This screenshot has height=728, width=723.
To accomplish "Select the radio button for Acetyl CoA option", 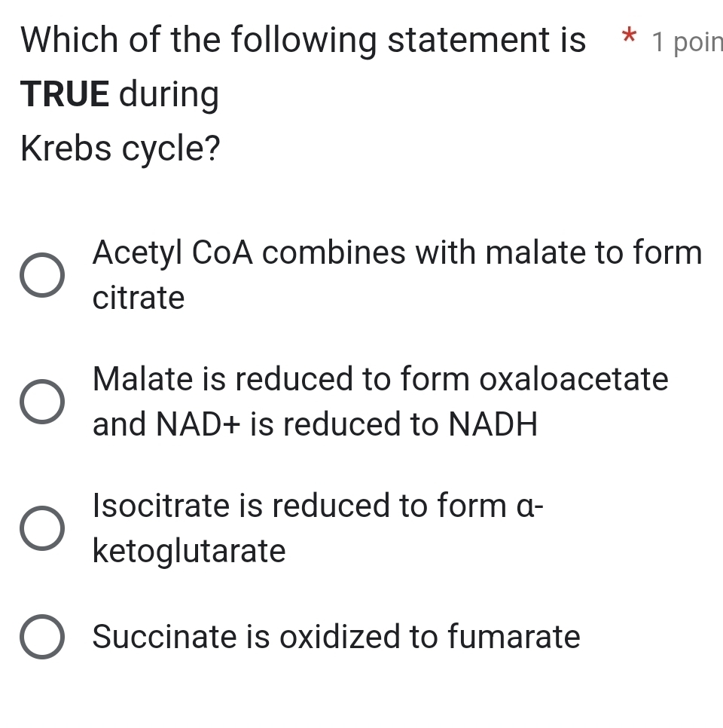I will coord(43,275).
